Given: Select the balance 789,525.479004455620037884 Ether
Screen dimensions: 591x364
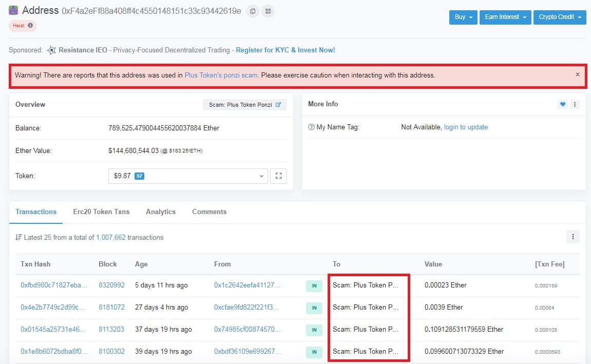Looking at the screenshot, I should click(x=164, y=128).
